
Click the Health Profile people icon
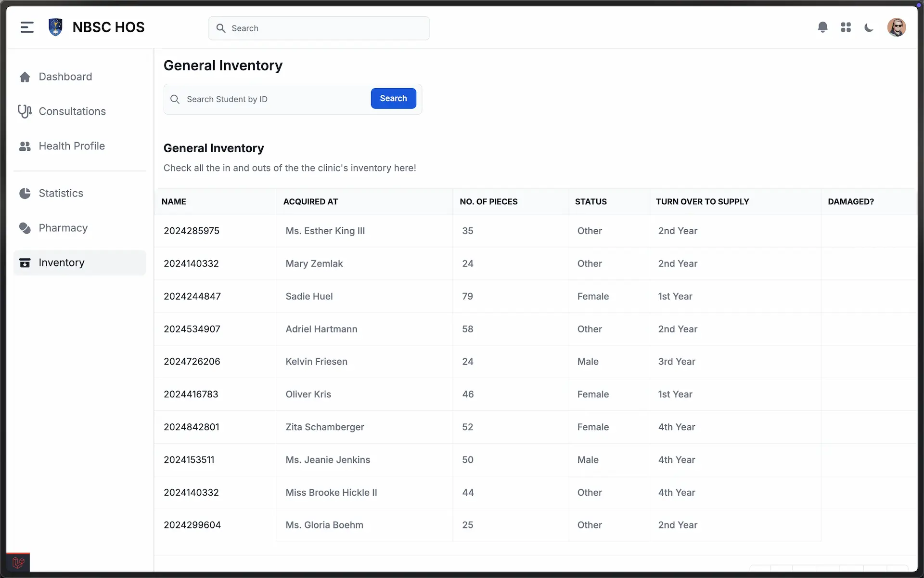[25, 146]
